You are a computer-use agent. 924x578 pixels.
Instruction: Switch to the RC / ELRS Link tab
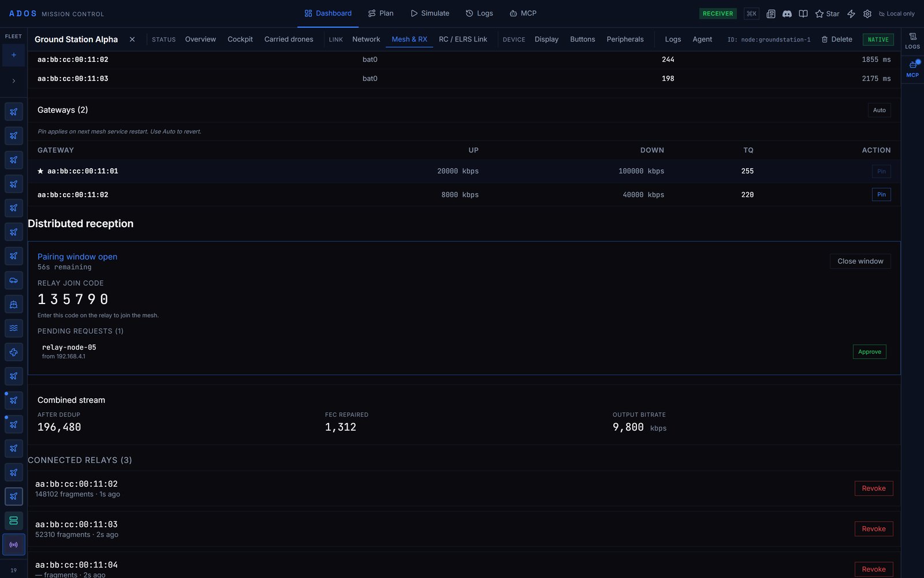(463, 39)
